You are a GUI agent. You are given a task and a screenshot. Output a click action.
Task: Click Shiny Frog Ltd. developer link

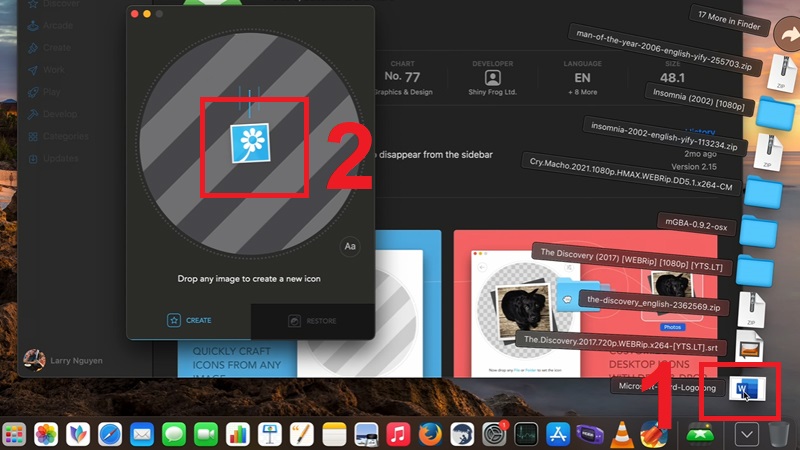pyautogui.click(x=492, y=92)
